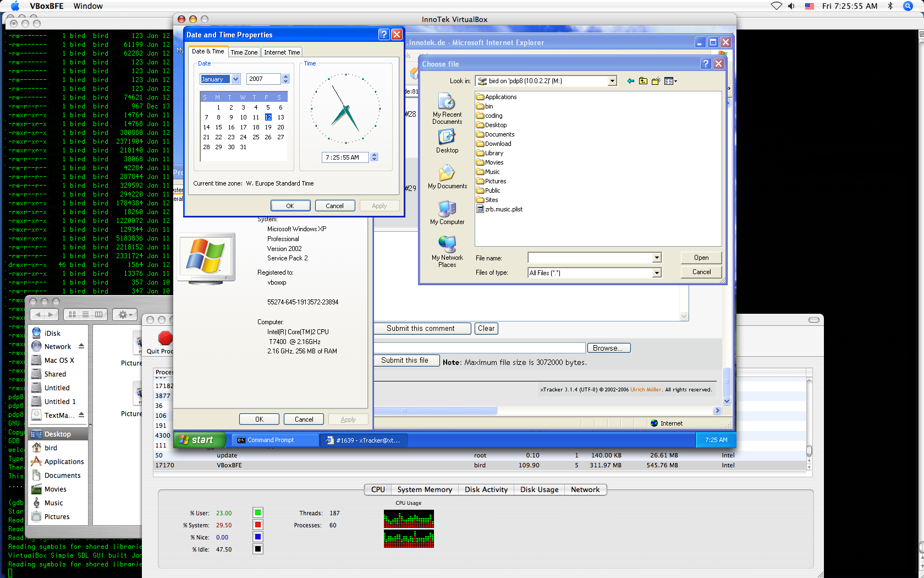This screenshot has height=578, width=924.
Task: Click the Browse... button
Action: pos(608,348)
